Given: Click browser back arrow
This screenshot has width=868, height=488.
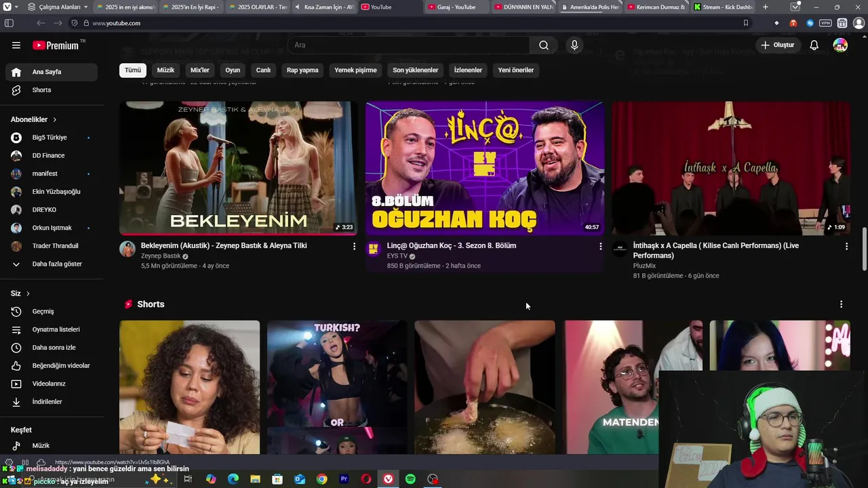Looking at the screenshot, I should click(x=41, y=23).
